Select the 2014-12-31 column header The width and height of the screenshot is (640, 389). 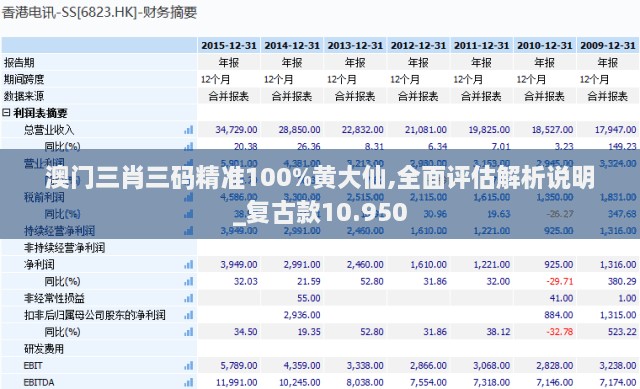(x=292, y=45)
